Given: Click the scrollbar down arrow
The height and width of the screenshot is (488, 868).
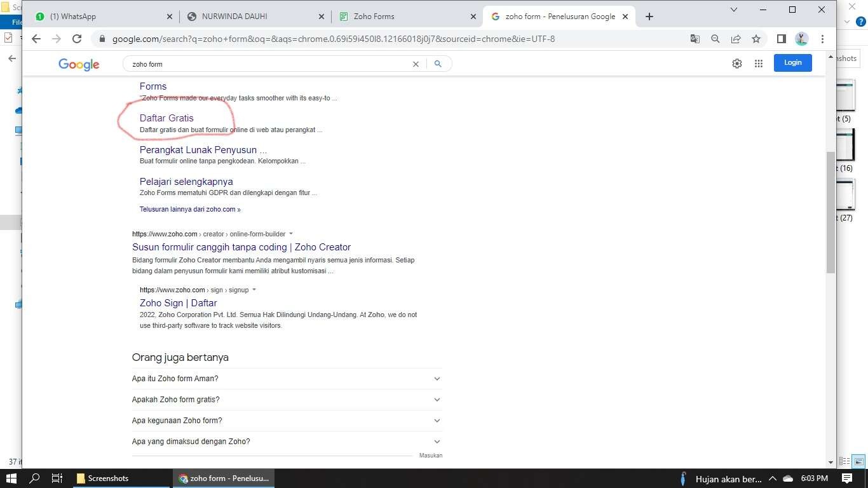Looking at the screenshot, I should click(831, 463).
